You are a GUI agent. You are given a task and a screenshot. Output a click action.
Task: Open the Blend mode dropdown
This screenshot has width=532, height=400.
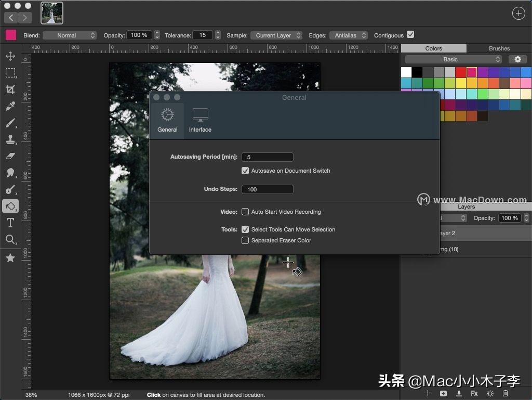pyautogui.click(x=70, y=35)
